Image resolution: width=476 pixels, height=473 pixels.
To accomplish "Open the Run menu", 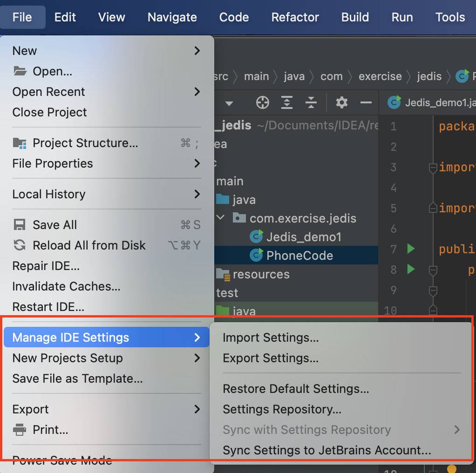I will click(402, 17).
